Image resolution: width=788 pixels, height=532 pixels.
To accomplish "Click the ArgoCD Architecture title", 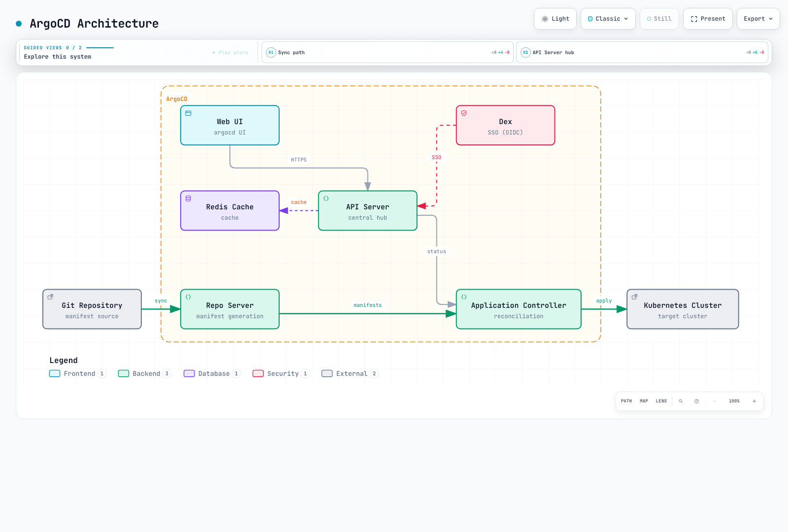I will tap(94, 24).
